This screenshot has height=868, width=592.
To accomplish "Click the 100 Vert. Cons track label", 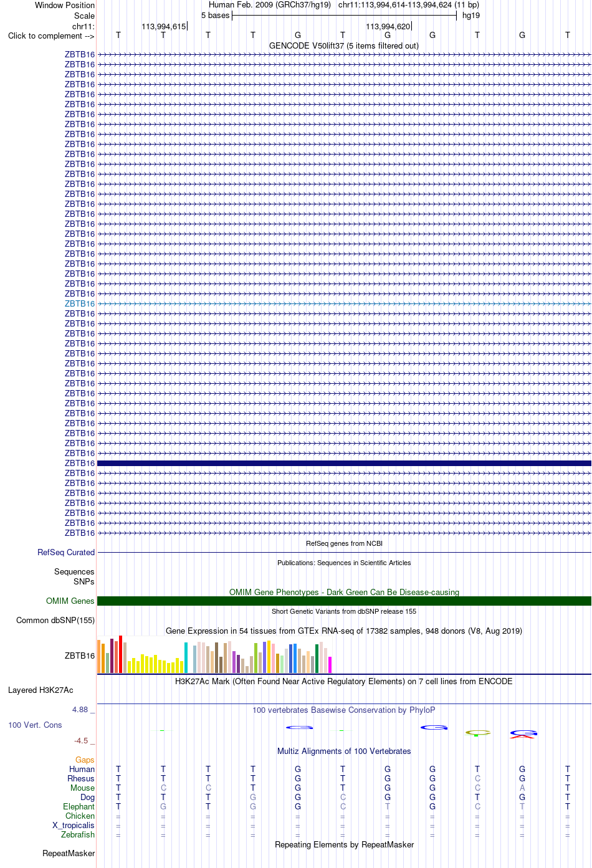I will [35, 725].
